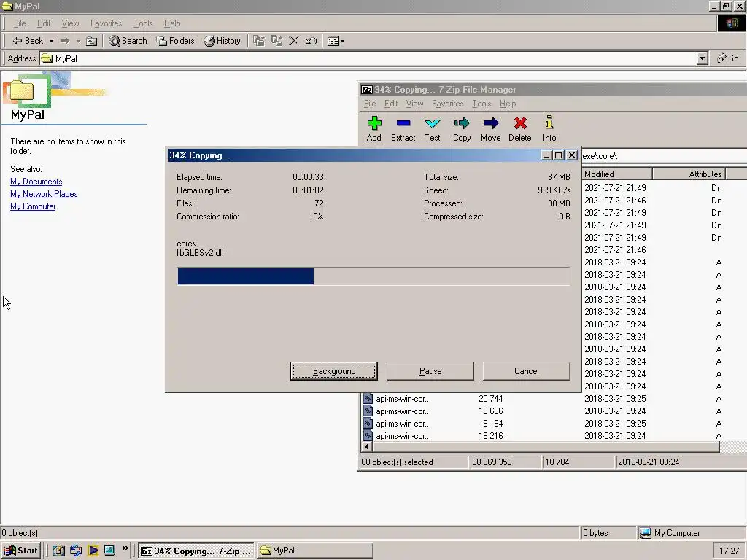Click the Forward arrow in explorer toolbar

[x=65, y=42]
